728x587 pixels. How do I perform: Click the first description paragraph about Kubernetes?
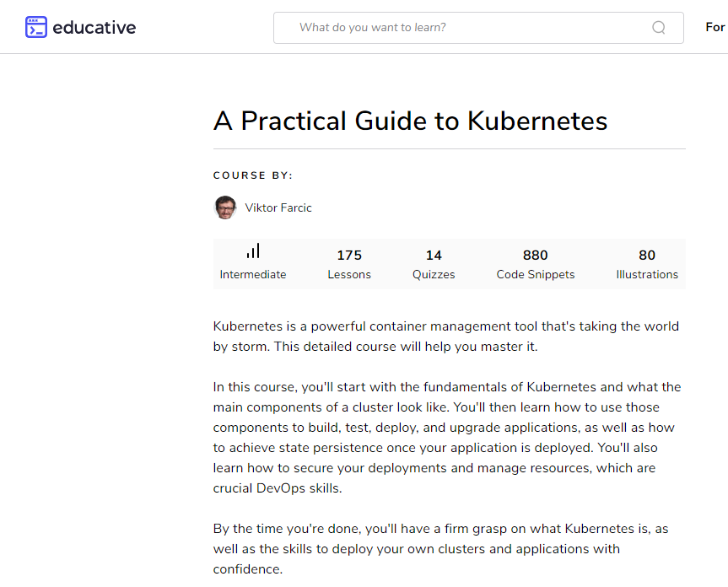tap(446, 337)
